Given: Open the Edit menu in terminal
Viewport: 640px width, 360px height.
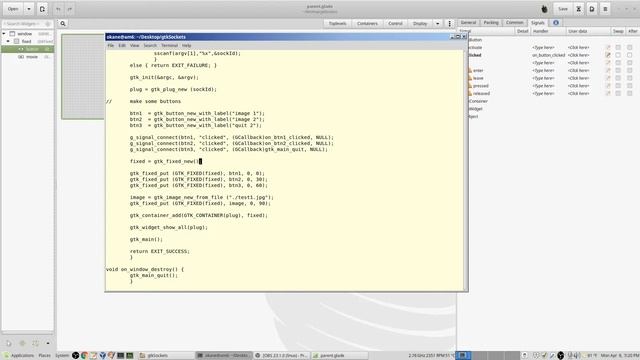Looking at the screenshot, I should tap(122, 46).
